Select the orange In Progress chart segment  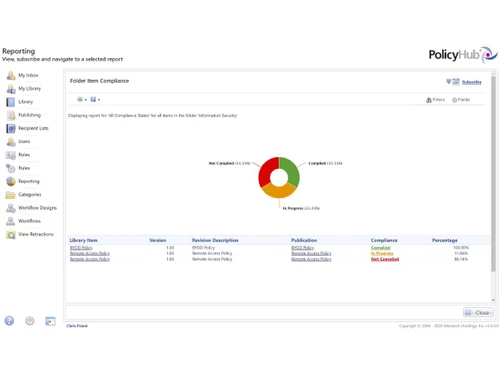279,191
